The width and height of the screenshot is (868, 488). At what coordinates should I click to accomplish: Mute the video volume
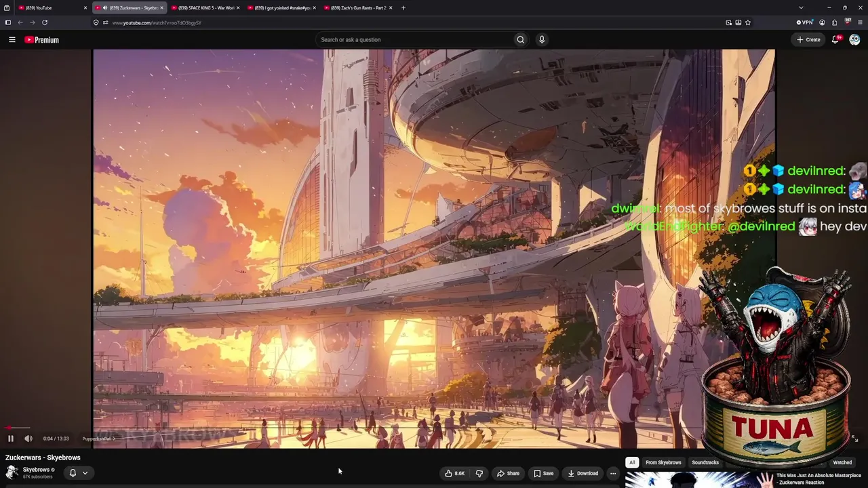(28, 439)
